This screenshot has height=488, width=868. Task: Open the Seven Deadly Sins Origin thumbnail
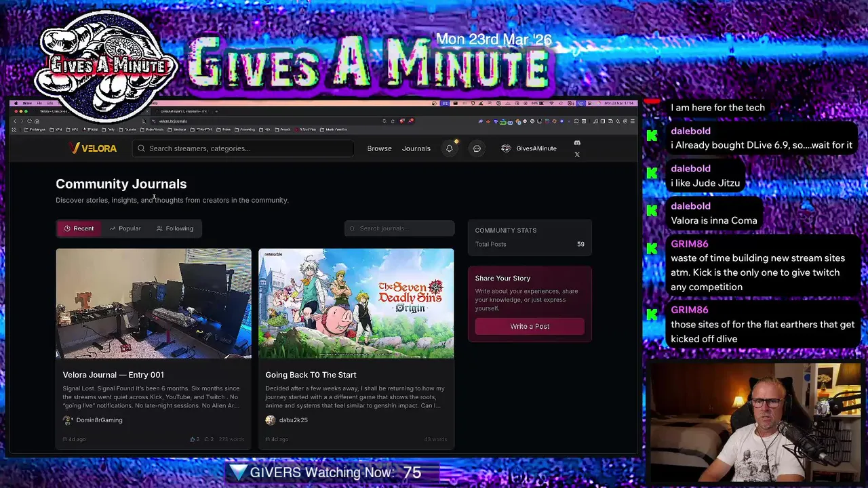point(356,304)
